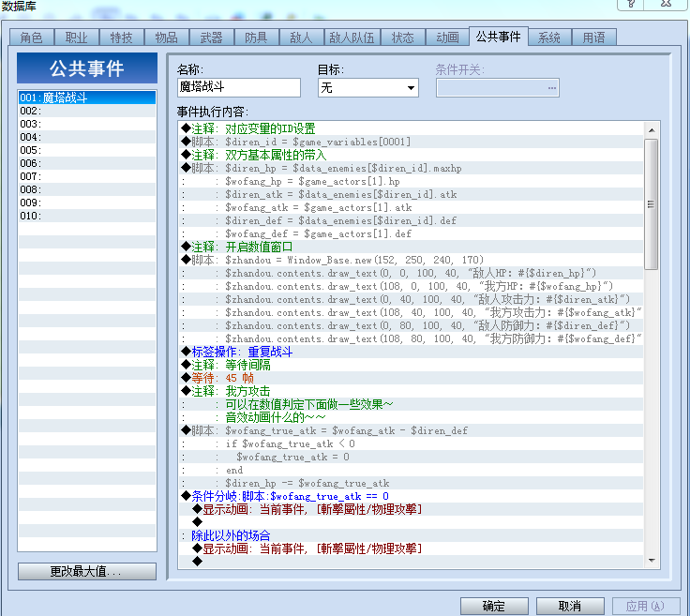Select script line $wofang_true_atk = $wofang_atk - $diren_def
Viewport: 690px width, 616px height.
[x=411, y=430]
